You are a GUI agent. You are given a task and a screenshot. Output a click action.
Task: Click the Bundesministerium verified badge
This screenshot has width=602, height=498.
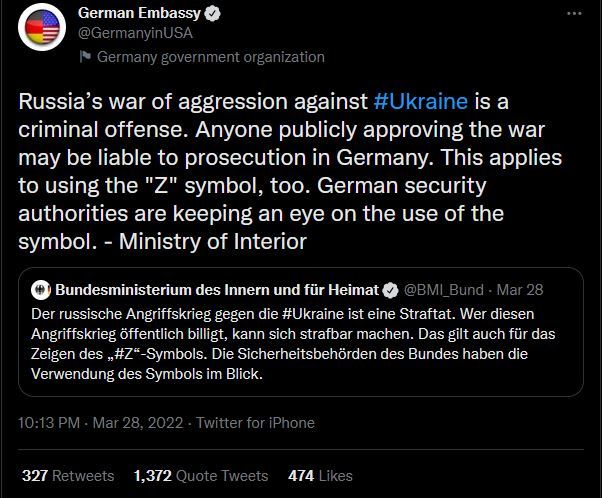[x=391, y=290]
